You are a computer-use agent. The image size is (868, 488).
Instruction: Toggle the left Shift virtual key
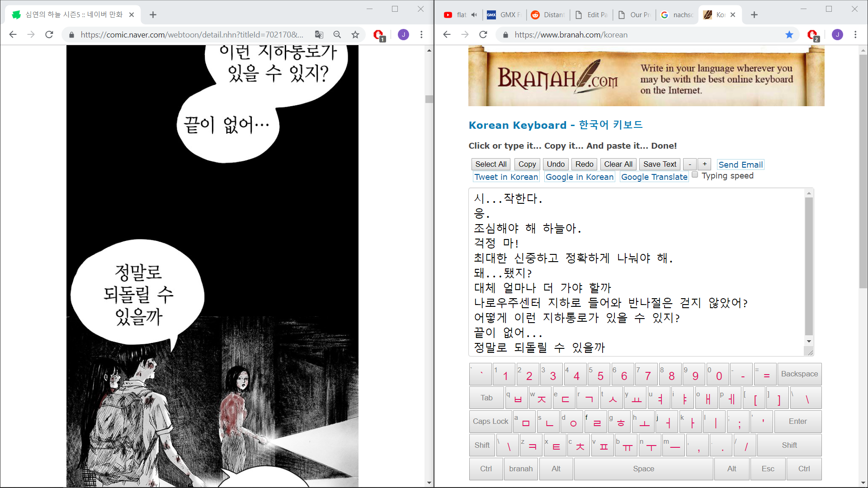pyautogui.click(x=482, y=446)
